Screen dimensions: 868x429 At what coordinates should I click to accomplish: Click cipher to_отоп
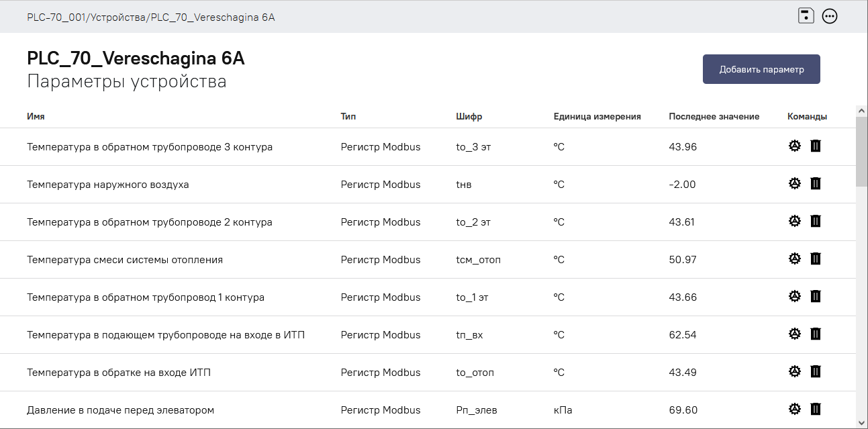475,372
